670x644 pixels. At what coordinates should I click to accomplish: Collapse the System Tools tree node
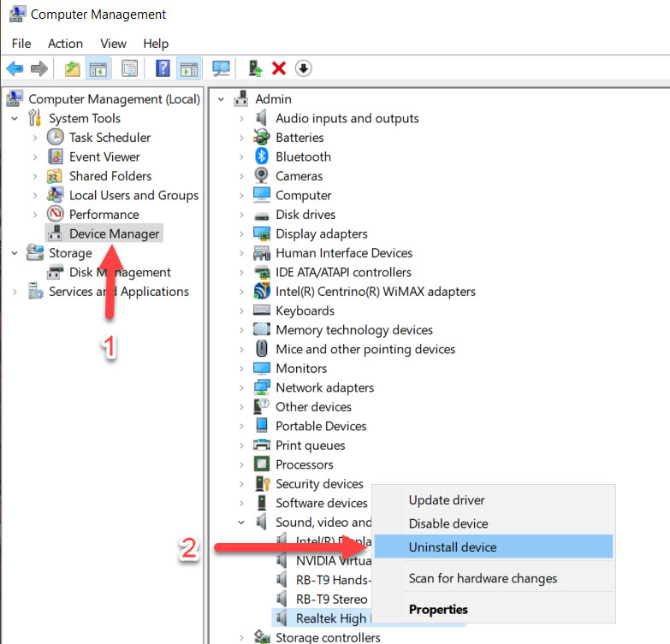click(15, 118)
